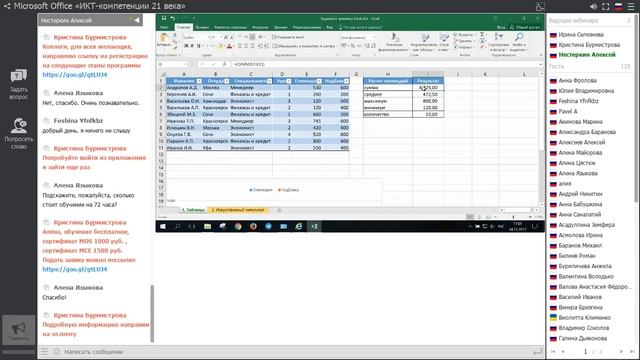This screenshot has height=360, width=640.
Task: Switch to the Формулы ribbon tab
Action: [x=260, y=27]
